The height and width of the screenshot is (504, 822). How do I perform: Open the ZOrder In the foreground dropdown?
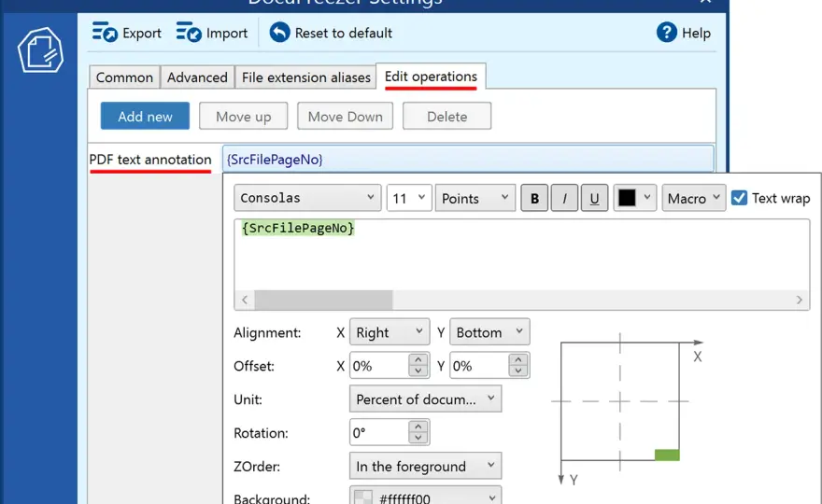coord(425,466)
